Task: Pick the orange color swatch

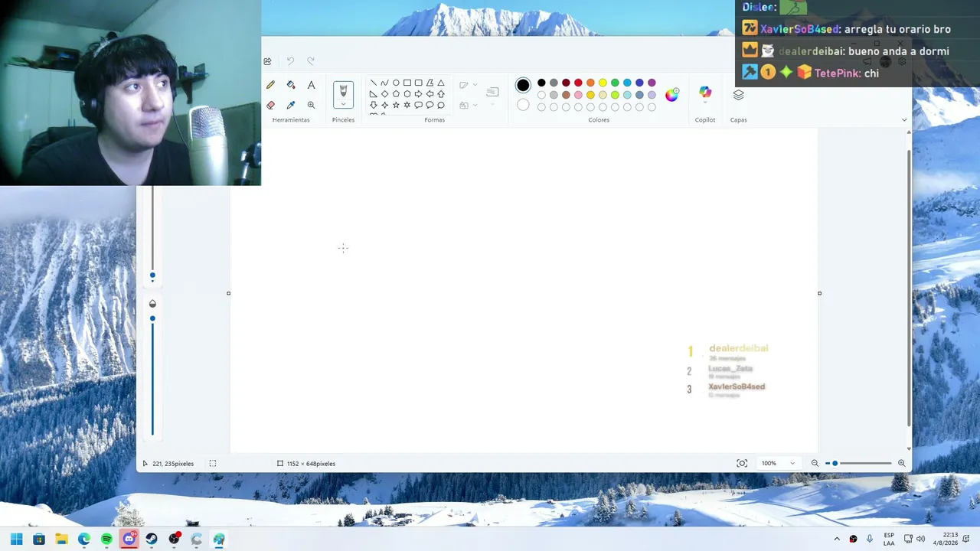Action: 590,83
